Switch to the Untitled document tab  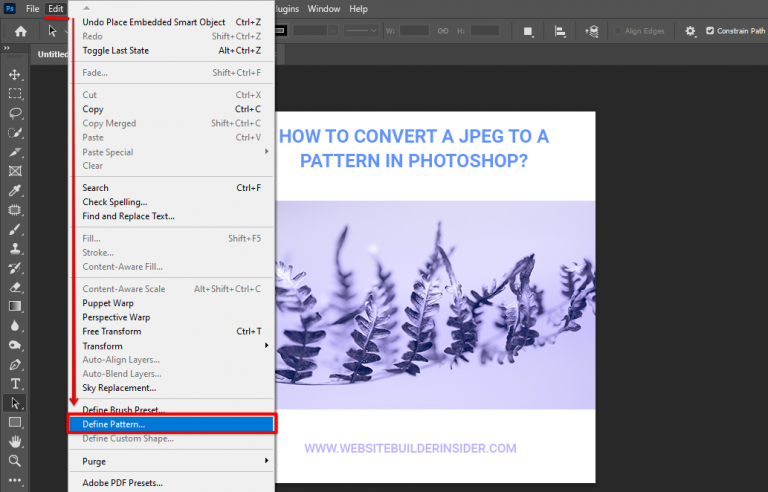click(51, 54)
